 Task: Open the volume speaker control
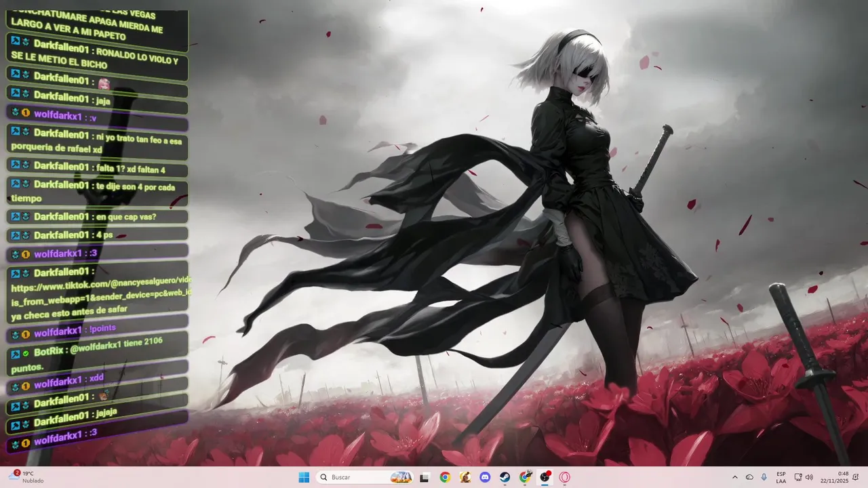(809, 477)
